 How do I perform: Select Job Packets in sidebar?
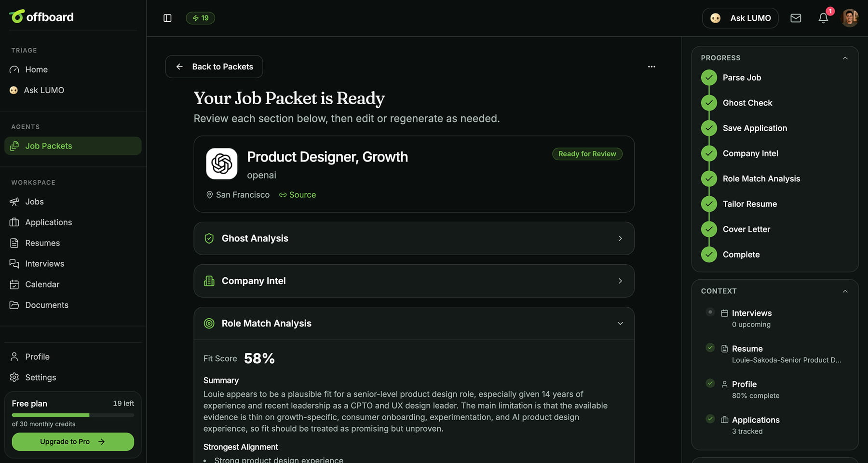coord(73,146)
